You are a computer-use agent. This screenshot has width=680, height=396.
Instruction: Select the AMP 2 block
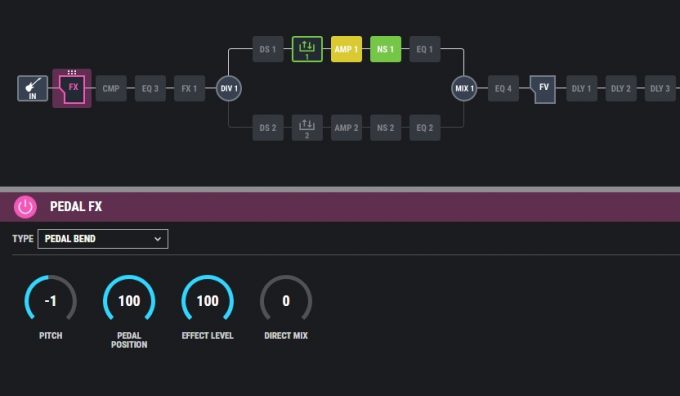pos(347,128)
